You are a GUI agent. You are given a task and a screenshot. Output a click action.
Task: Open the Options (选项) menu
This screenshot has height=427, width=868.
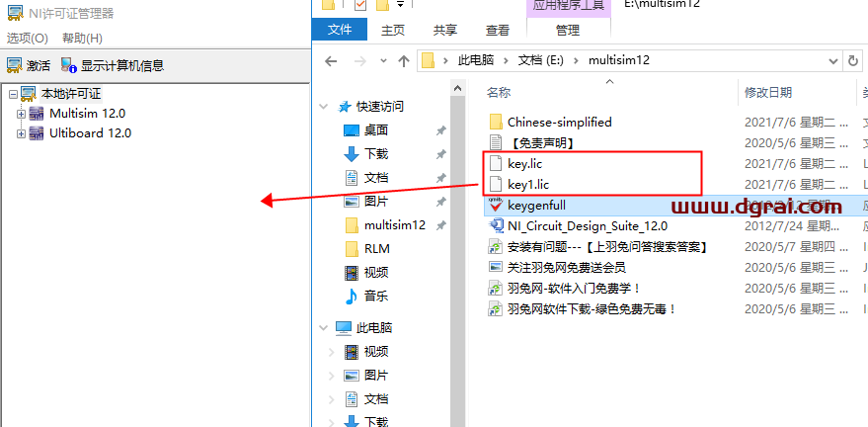click(27, 39)
